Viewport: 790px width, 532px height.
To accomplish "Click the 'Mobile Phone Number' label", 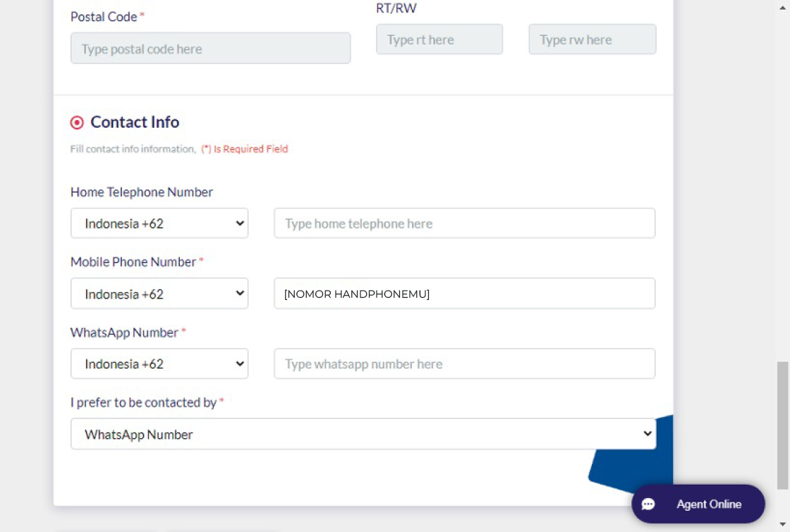I will click(x=133, y=262).
